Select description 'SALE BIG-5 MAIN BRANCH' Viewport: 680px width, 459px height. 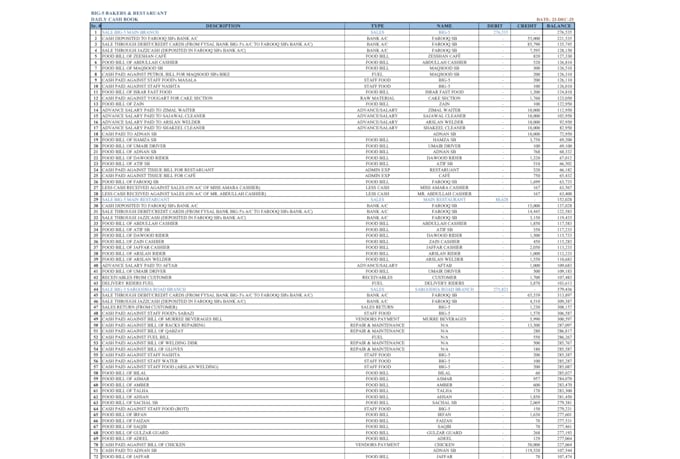130,33
